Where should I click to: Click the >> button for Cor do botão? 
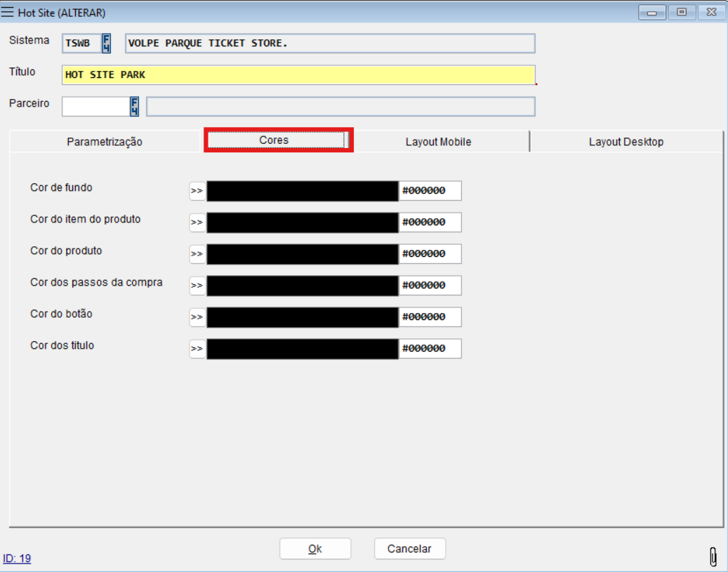point(197,317)
